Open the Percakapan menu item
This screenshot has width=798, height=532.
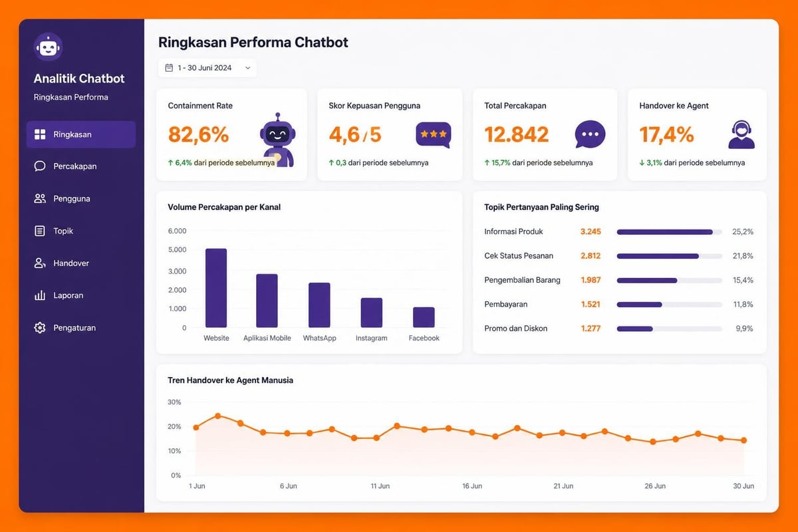(x=81, y=166)
